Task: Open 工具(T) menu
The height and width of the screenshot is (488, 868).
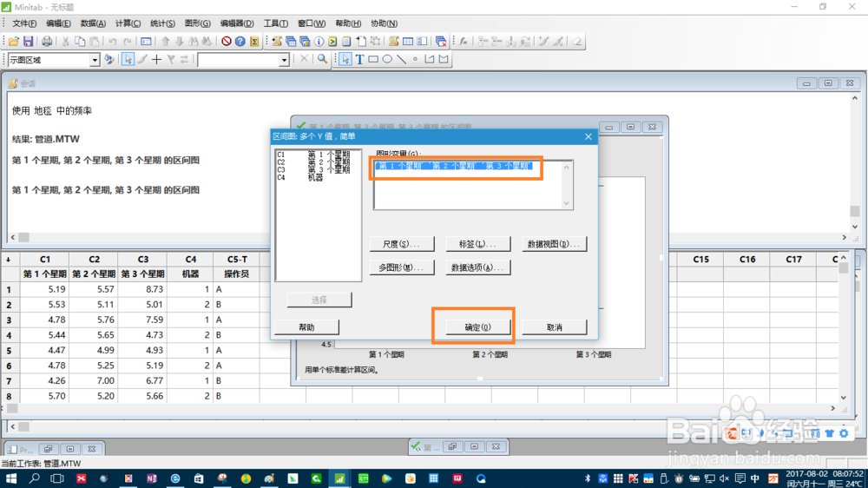Action: pos(276,23)
